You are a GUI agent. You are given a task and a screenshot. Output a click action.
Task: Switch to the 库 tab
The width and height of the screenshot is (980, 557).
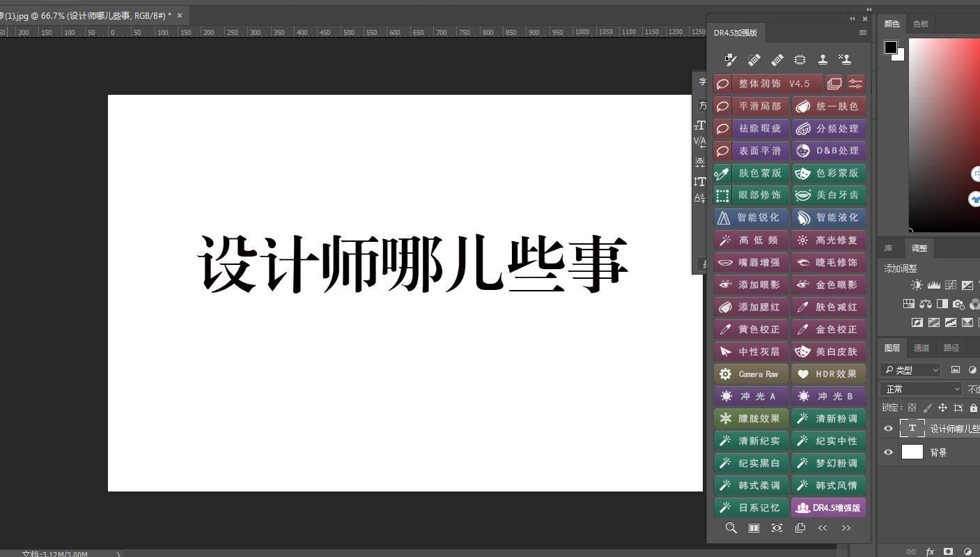click(x=889, y=248)
